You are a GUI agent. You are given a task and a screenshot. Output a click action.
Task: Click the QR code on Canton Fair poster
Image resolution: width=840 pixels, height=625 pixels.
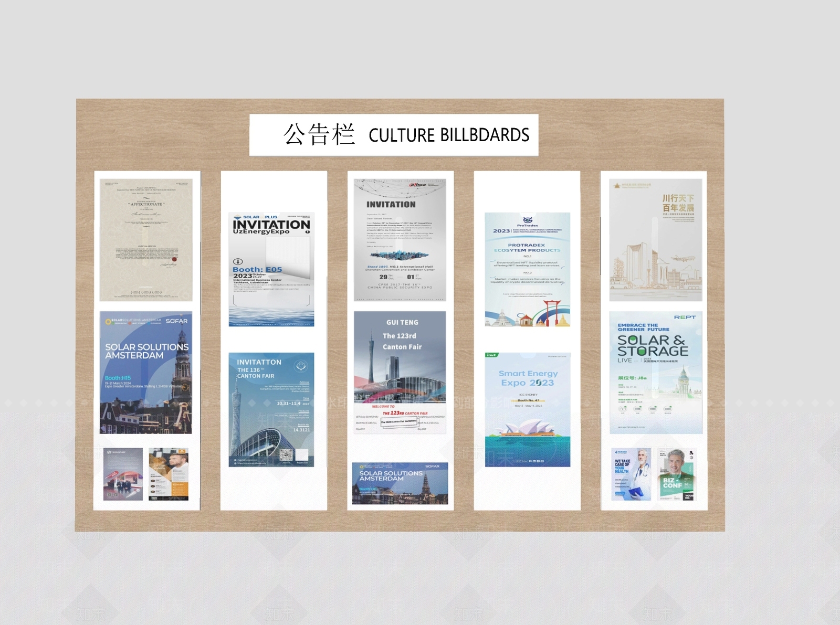[x=286, y=455]
